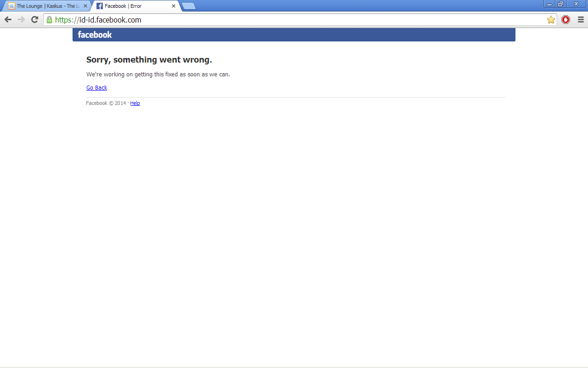
Task: Click the green padlock security icon
Action: coord(49,20)
